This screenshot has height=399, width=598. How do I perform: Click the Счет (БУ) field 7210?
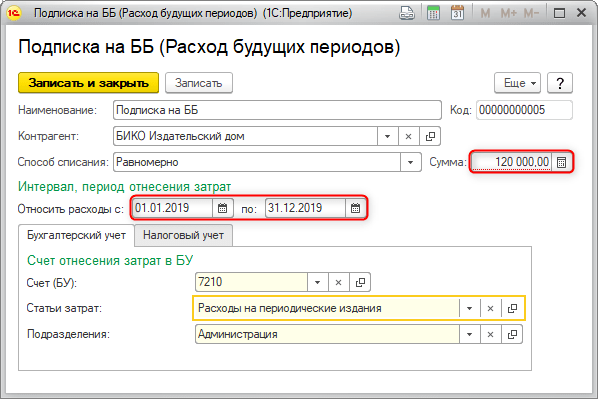click(x=251, y=282)
